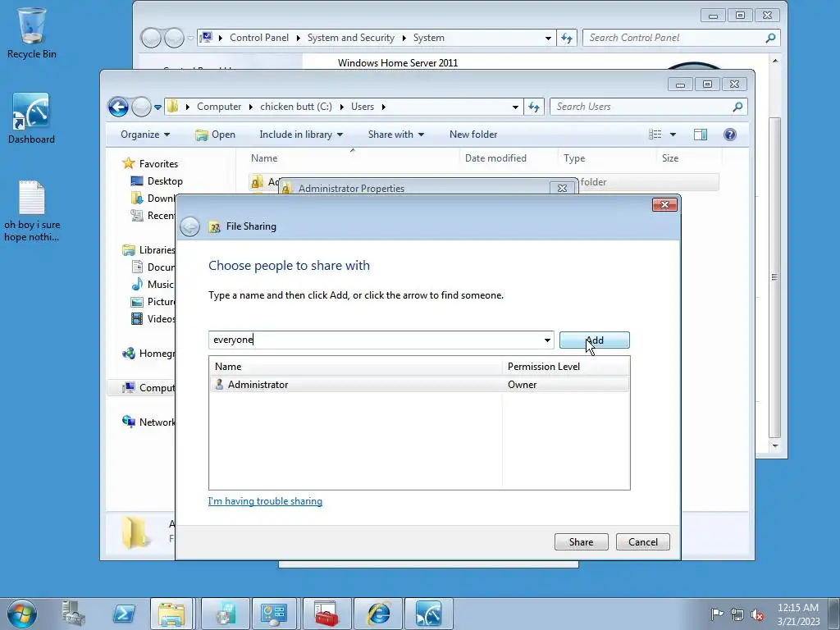840x630 pixels.
Task: Click New folder in Explorer toolbar
Action: [473, 135]
